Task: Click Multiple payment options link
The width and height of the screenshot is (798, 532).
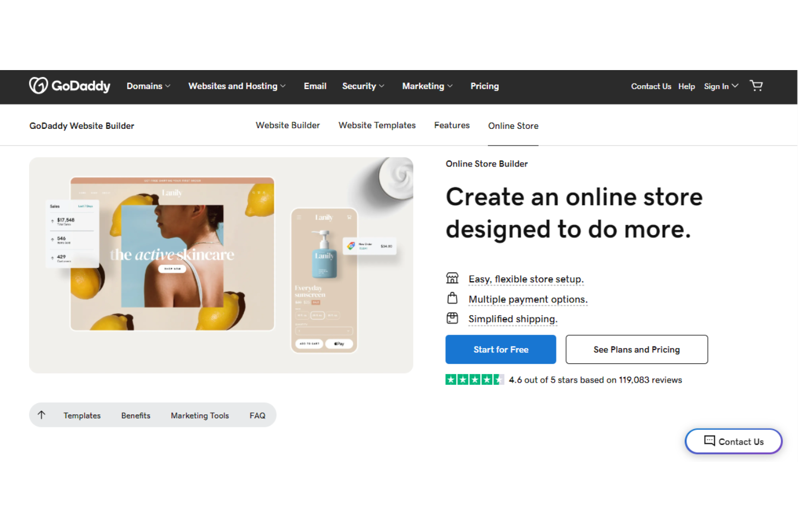Action: 528,299
